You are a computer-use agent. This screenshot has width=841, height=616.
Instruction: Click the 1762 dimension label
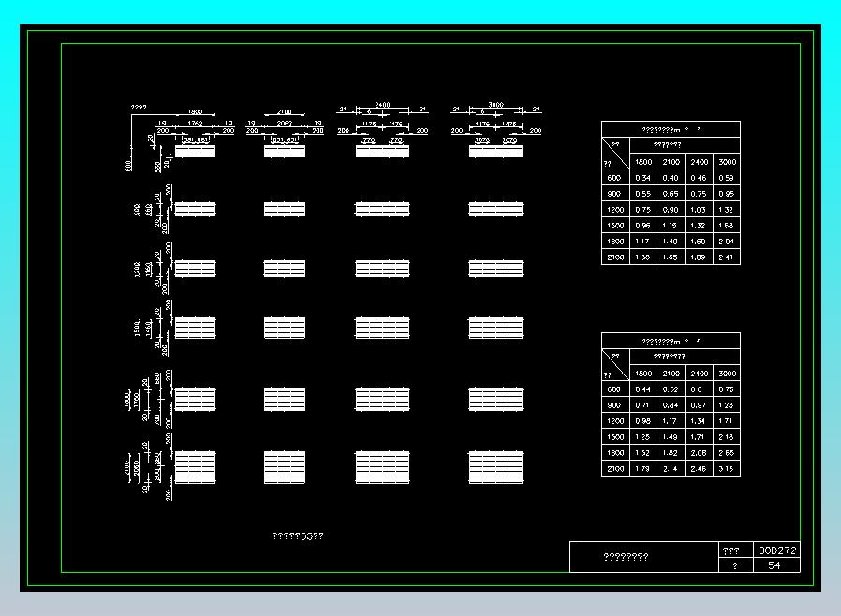point(195,124)
